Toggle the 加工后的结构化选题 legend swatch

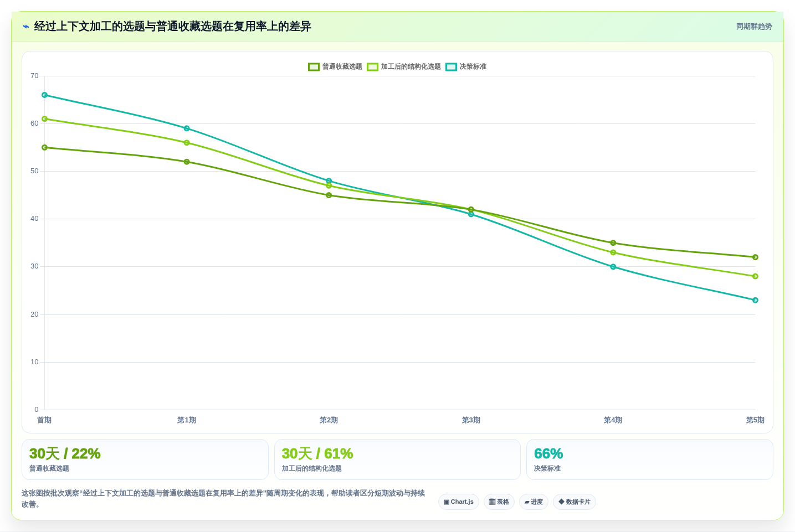[x=372, y=67]
